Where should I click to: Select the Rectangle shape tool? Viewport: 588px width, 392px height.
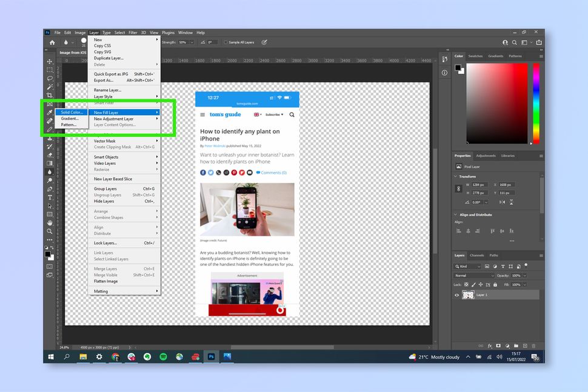pos(50,214)
